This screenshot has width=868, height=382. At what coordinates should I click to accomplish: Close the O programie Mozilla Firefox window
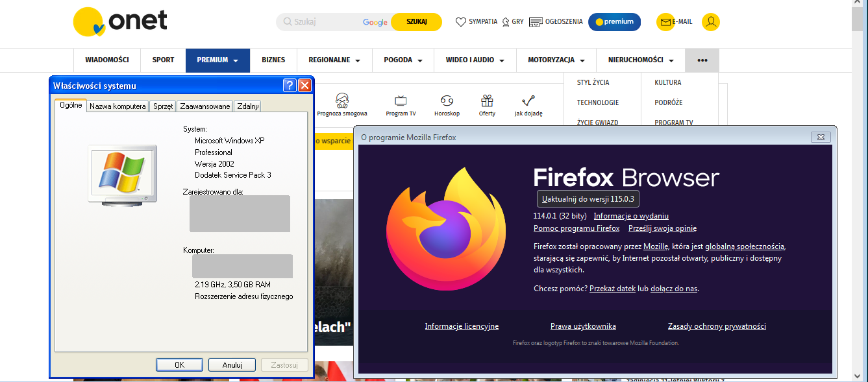(821, 137)
